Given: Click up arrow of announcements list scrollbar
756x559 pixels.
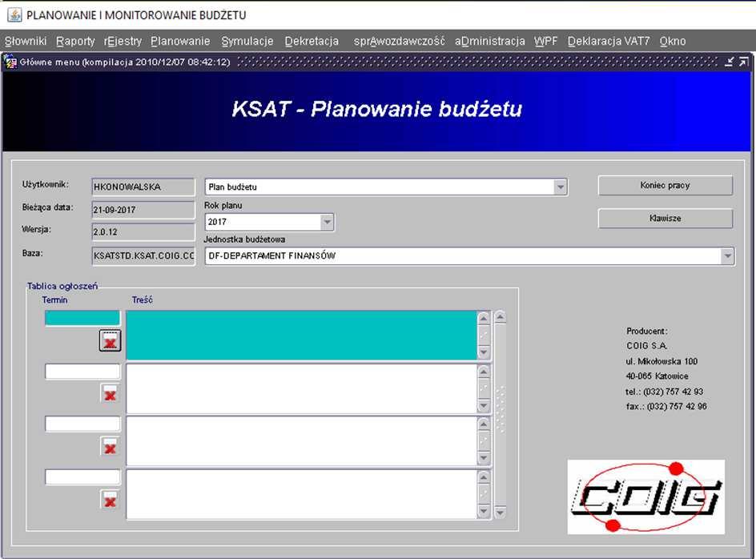Looking at the screenshot, I should pyautogui.click(x=500, y=317).
